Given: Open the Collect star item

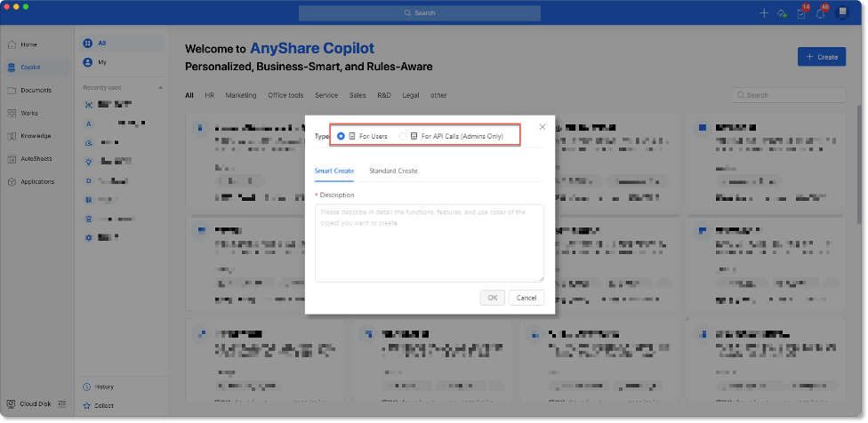Looking at the screenshot, I should [x=102, y=405].
